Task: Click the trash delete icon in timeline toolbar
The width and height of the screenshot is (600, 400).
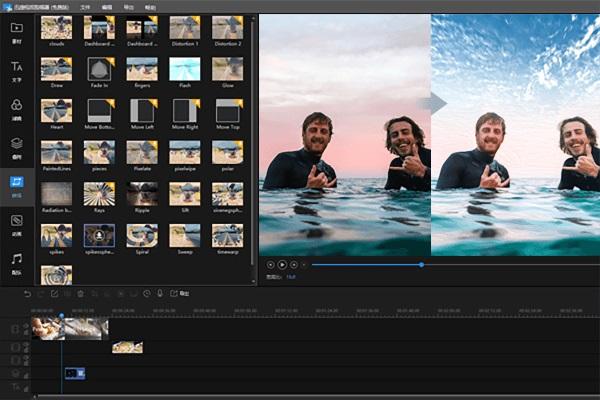Action: 80,294
